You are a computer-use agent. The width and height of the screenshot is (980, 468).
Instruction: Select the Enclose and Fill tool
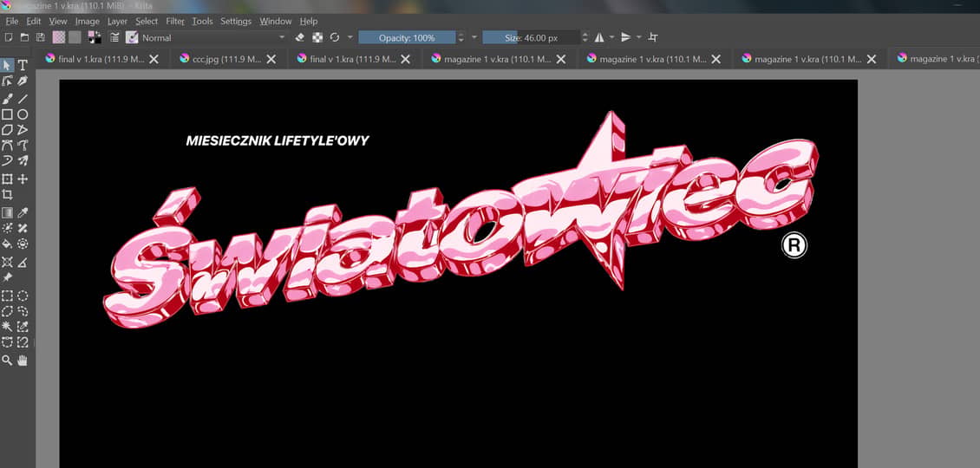pos(23,244)
